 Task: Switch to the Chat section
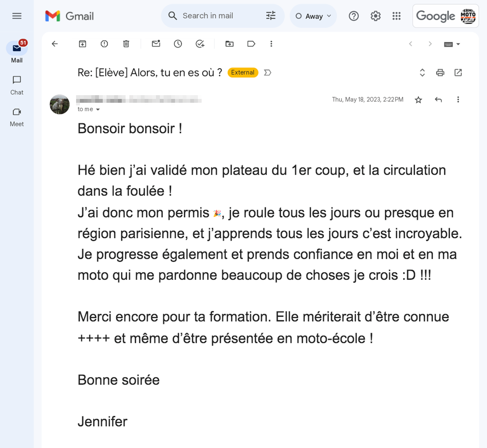point(17,85)
